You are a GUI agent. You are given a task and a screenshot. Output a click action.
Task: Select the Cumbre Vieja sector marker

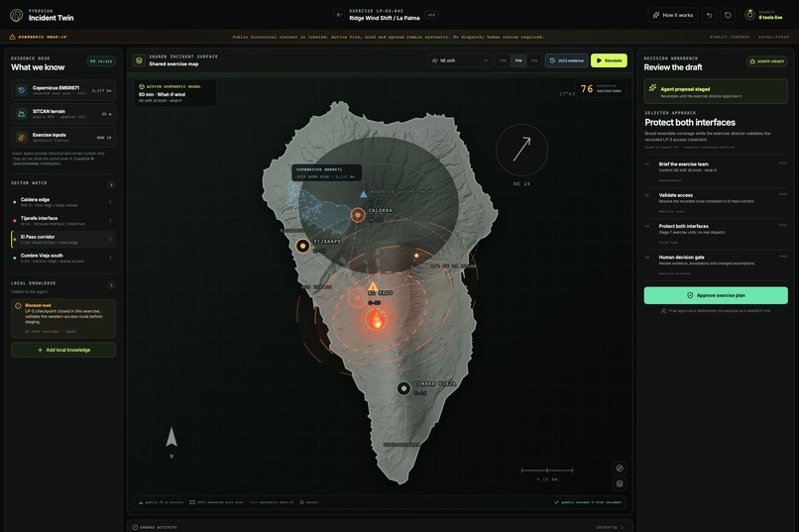click(x=403, y=389)
